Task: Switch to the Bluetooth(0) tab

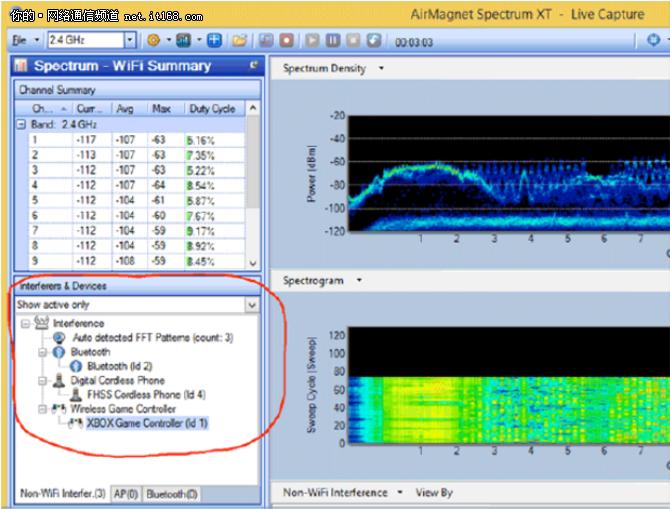Action: tap(172, 493)
